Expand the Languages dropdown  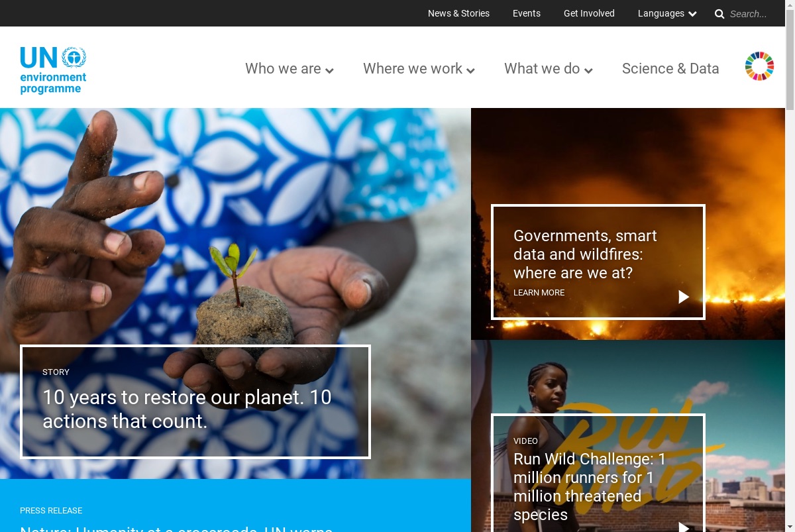point(667,13)
